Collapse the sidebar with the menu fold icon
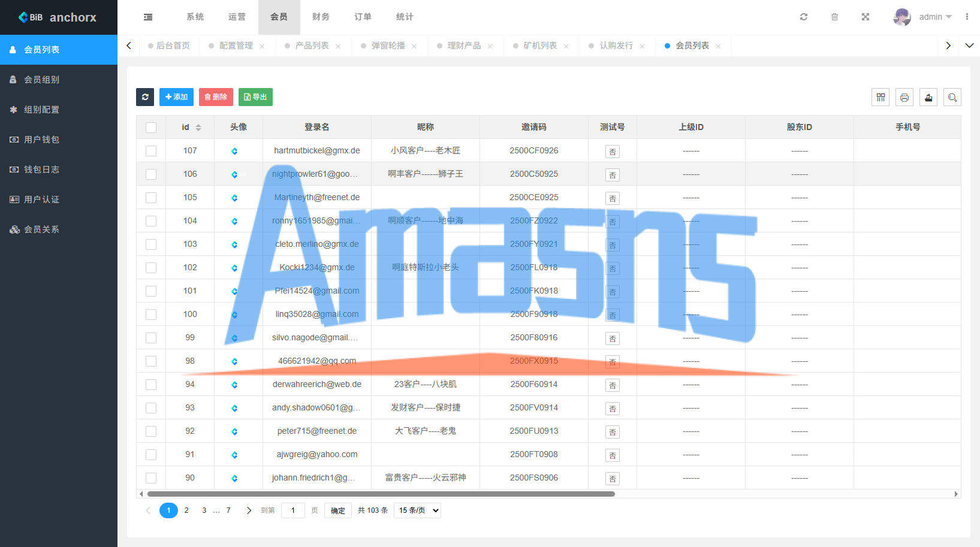 coord(148,17)
